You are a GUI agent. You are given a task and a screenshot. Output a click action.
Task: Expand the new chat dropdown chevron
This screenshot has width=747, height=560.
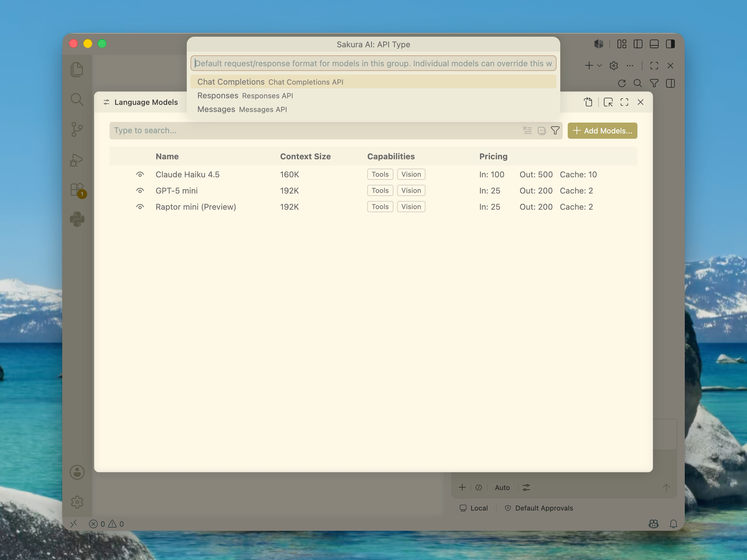pos(599,65)
